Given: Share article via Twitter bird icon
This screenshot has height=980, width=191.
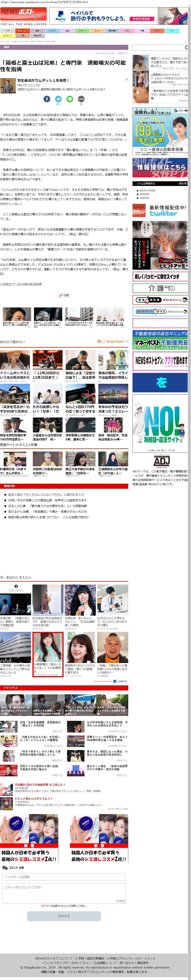Looking at the screenshot, I should click(x=58, y=99).
